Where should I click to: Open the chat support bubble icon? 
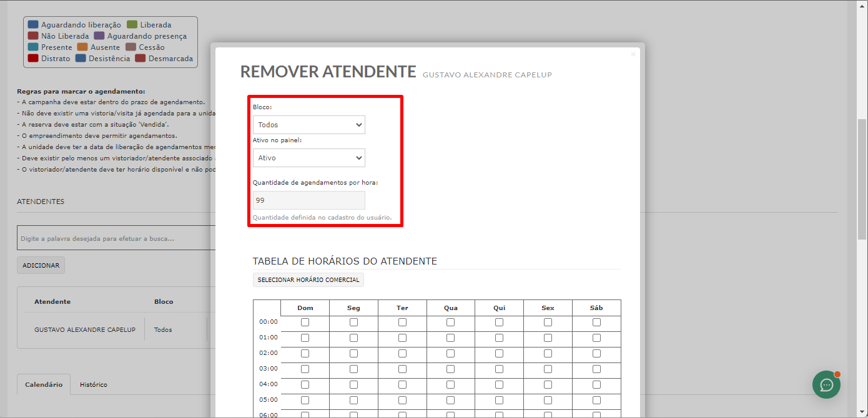pyautogui.click(x=826, y=384)
